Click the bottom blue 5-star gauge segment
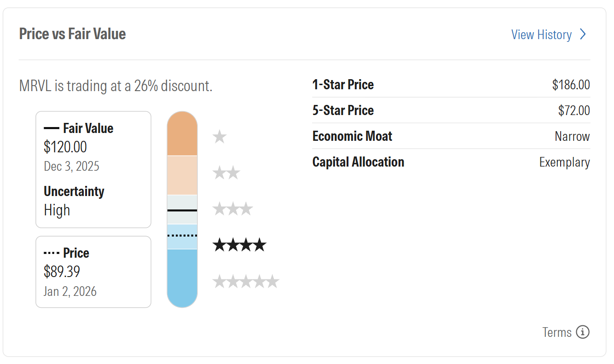Image resolution: width=614 pixels, height=364 pixels. [x=182, y=276]
